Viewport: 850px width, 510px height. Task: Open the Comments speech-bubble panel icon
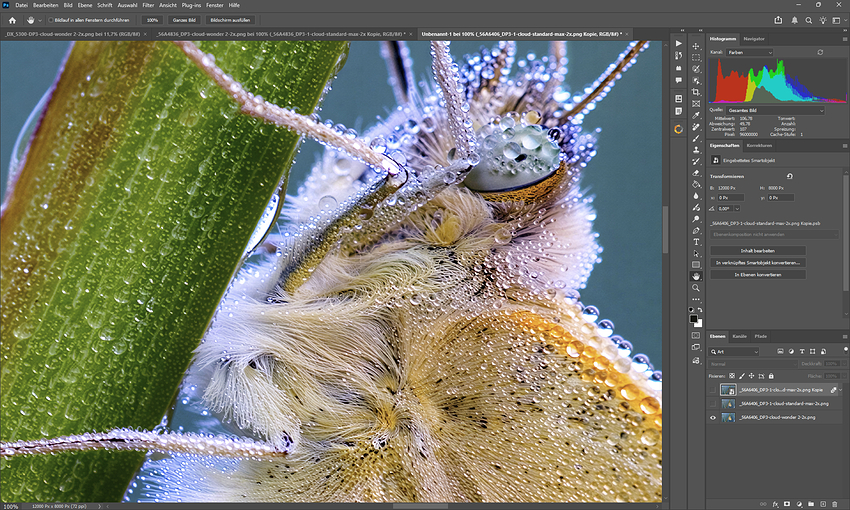(x=679, y=80)
